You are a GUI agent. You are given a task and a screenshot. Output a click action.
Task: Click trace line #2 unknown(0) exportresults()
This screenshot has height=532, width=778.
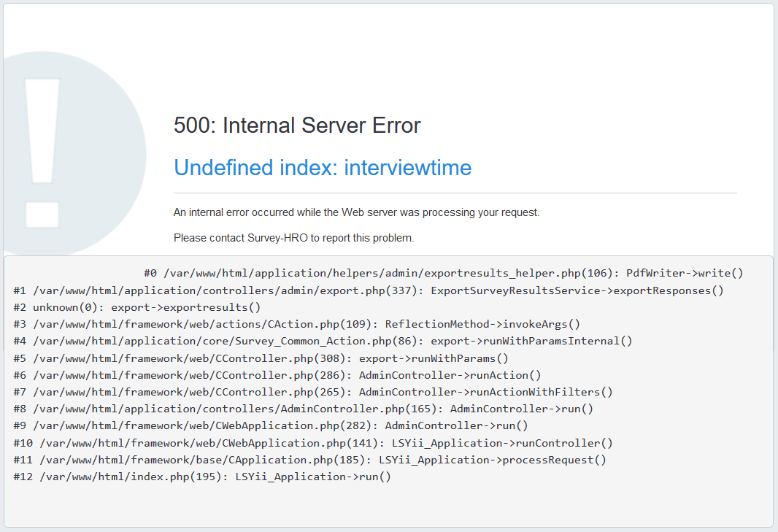[137, 307]
